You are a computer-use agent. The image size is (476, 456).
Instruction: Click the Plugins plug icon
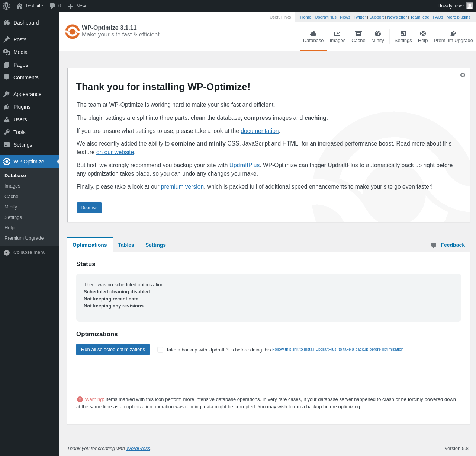tap(7, 107)
